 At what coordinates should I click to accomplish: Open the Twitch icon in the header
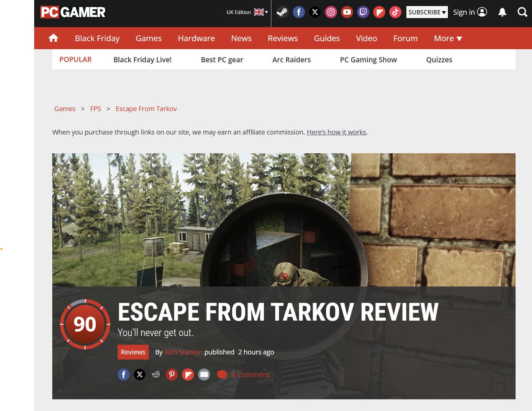363,12
